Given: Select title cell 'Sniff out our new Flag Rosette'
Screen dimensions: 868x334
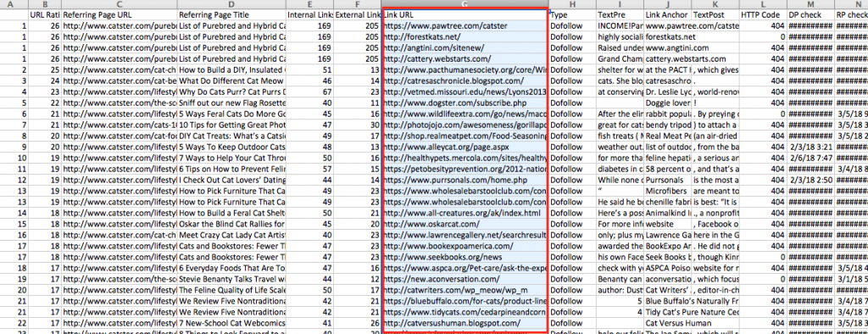Looking at the screenshot, I should tap(232, 103).
